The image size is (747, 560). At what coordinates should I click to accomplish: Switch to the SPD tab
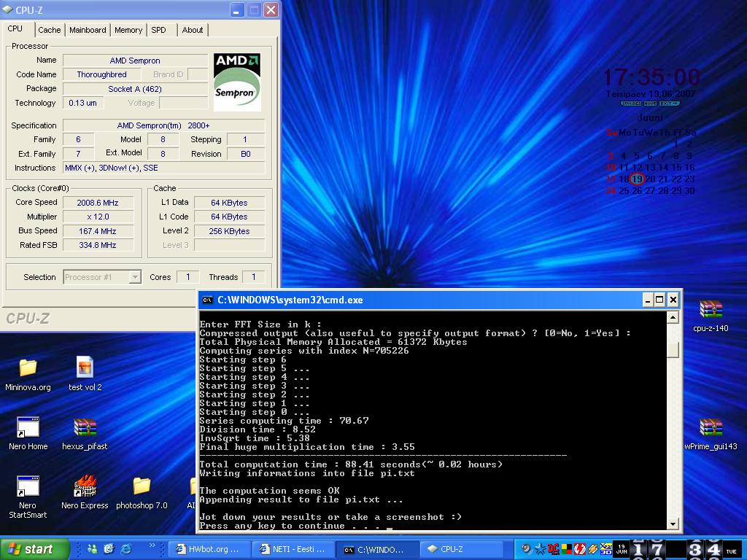coord(158,30)
